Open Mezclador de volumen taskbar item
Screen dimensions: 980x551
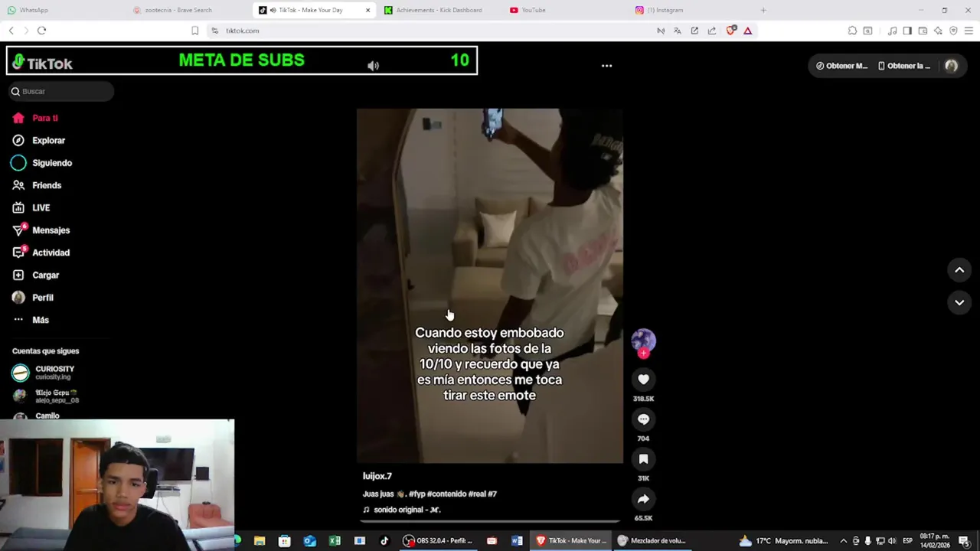pos(652,540)
